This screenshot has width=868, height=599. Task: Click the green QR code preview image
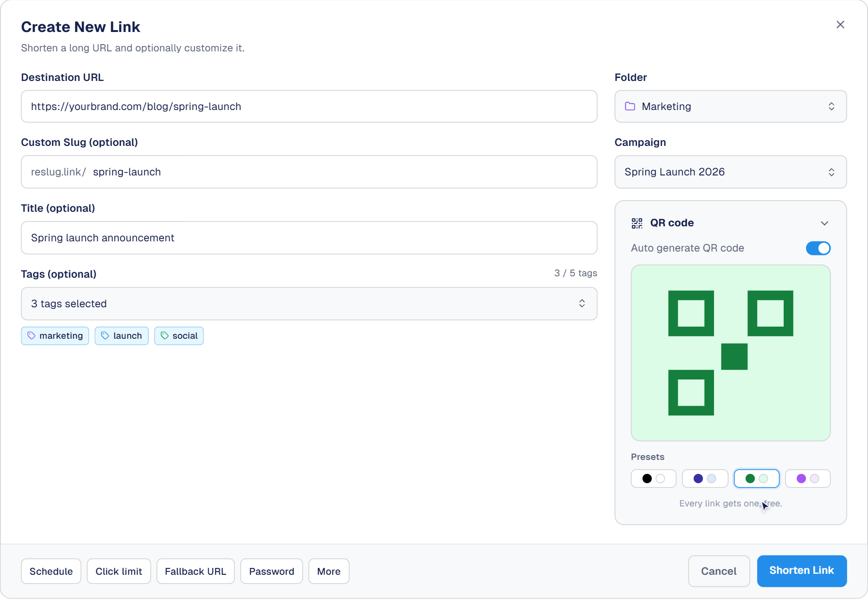coord(730,353)
